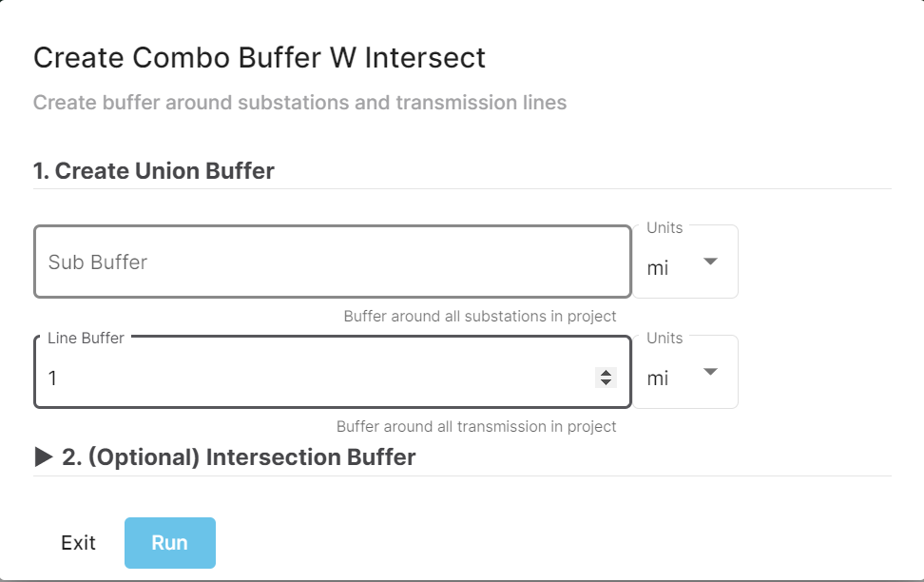Click the Create Combo Buffer W Intersect title
Image resolution: width=924 pixels, height=582 pixels.
click(260, 58)
